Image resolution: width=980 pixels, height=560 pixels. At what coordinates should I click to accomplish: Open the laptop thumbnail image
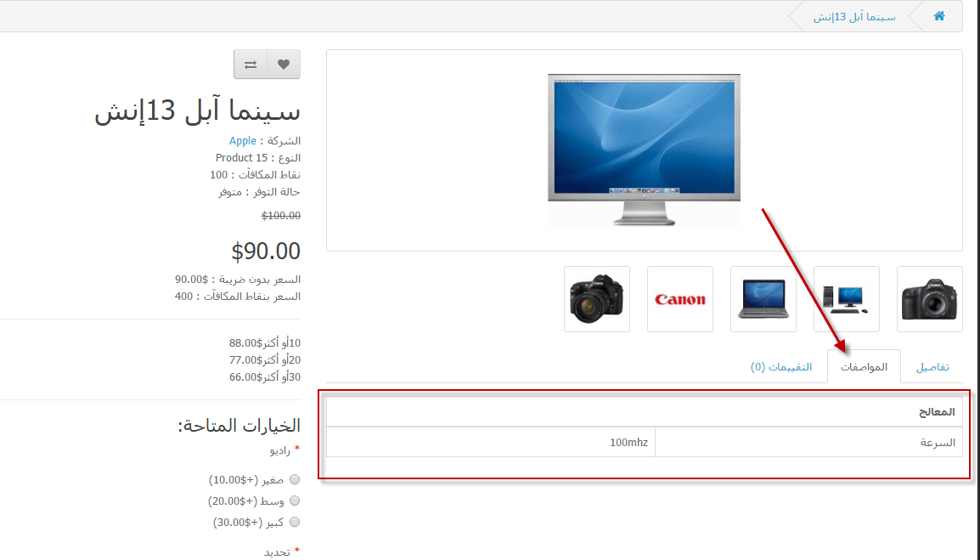[x=763, y=299]
